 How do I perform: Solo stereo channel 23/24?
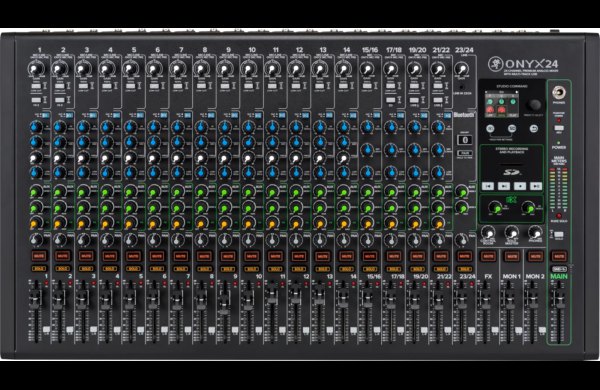tap(464, 269)
